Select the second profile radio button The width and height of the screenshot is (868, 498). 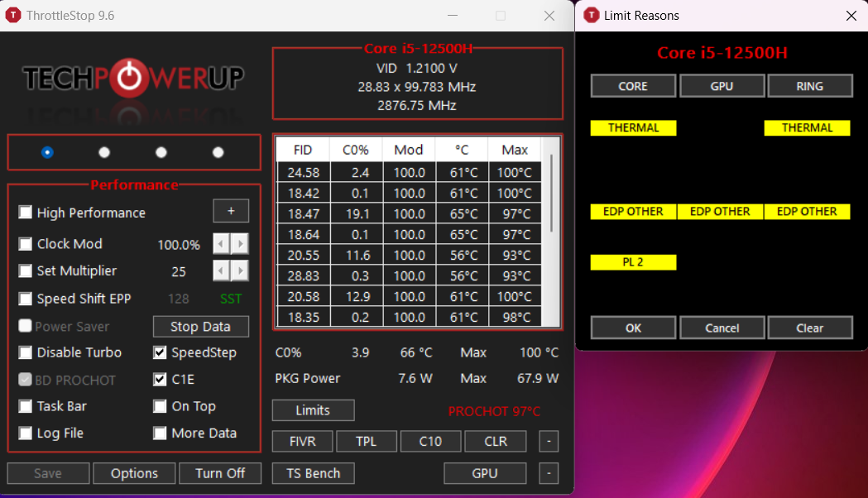point(104,152)
